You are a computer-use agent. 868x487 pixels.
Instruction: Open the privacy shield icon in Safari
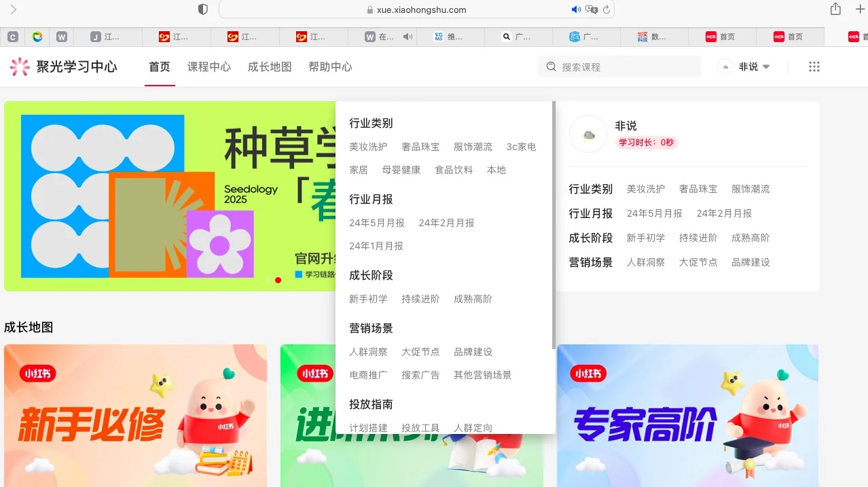point(202,10)
